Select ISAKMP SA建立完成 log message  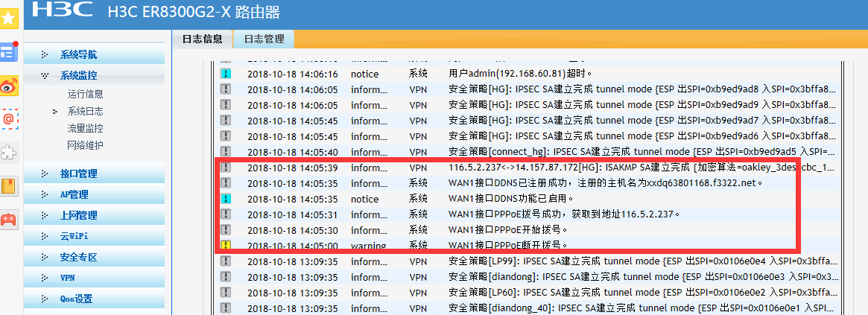(642, 168)
